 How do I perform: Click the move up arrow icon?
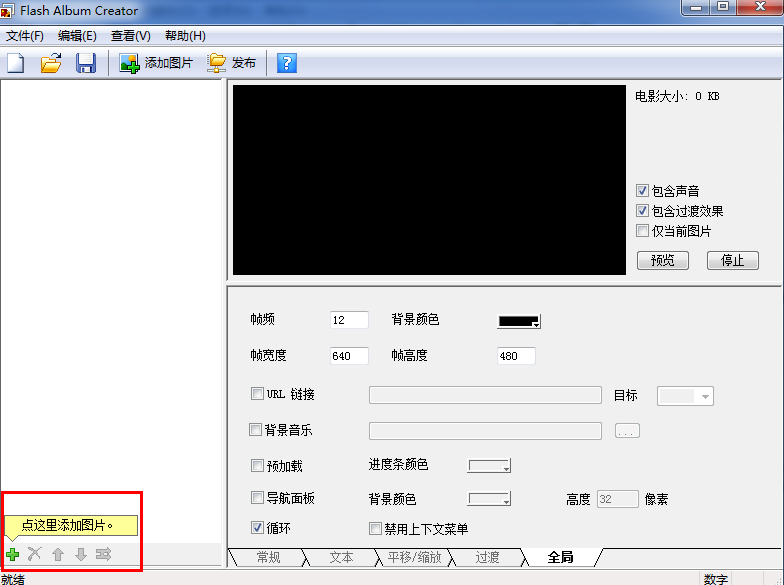tap(58, 554)
